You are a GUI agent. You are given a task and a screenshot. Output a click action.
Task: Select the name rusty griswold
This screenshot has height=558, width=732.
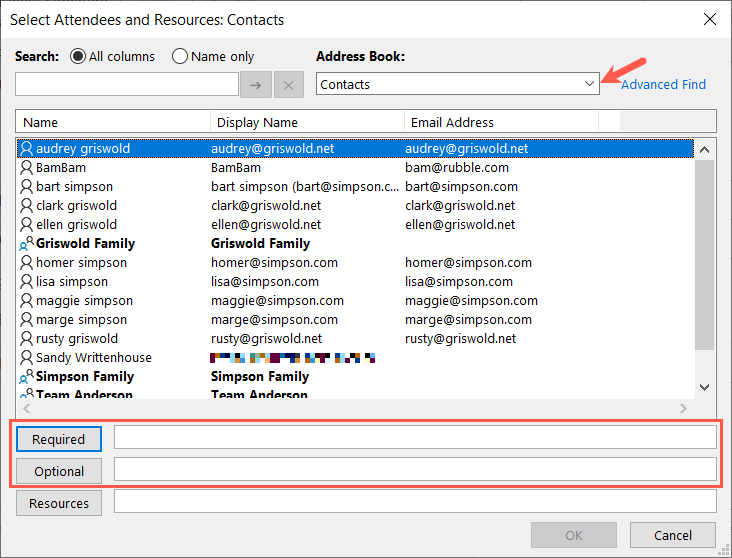[77, 339]
